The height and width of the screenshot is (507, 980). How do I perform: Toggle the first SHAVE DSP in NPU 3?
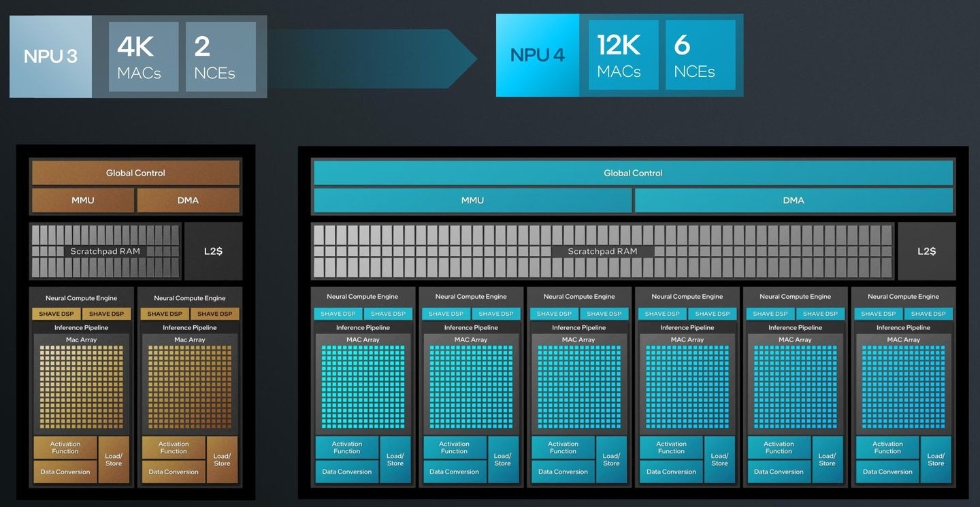55,314
